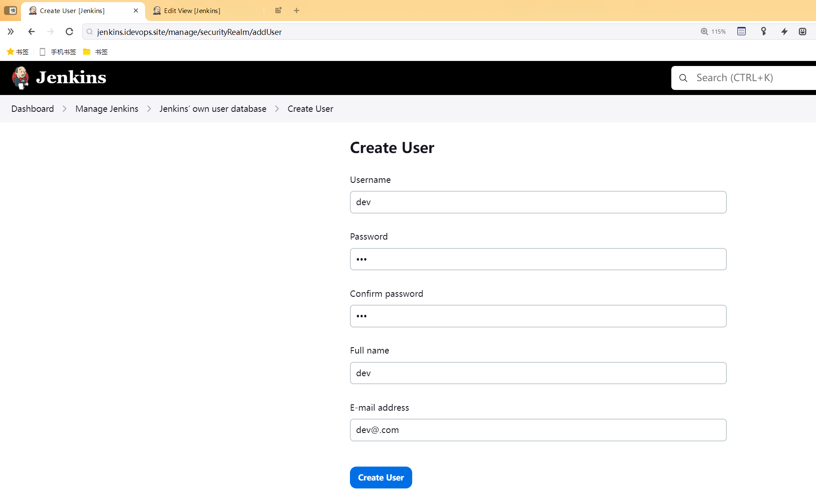Click the Username label
Viewport: 816px width, 504px height.
(x=370, y=180)
